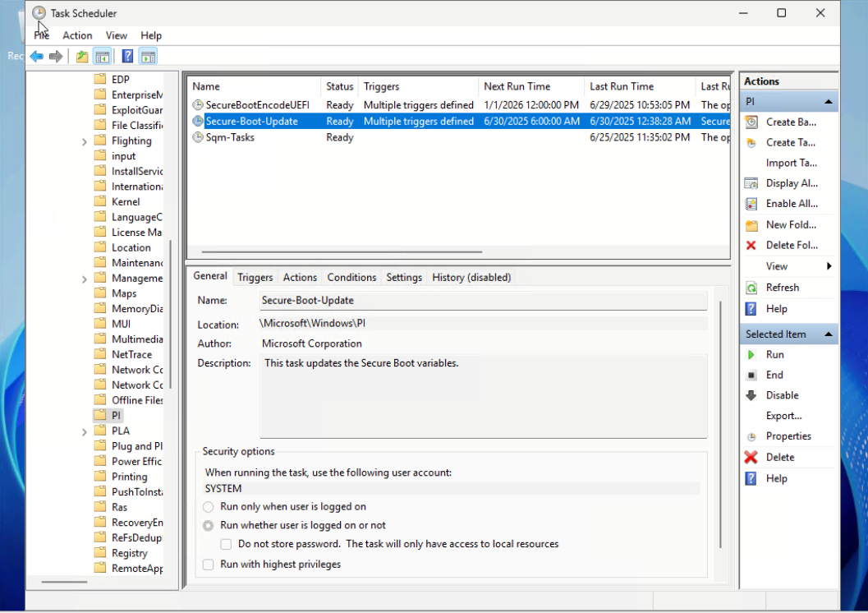Click the blue Help toolbar icon
The width and height of the screenshot is (868, 613).
tap(127, 57)
